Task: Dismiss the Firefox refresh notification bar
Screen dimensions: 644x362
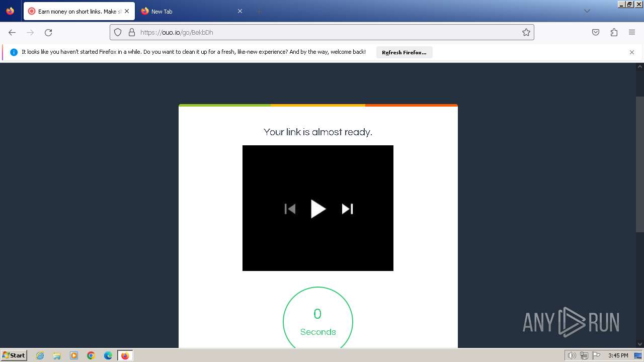Action: (632, 52)
